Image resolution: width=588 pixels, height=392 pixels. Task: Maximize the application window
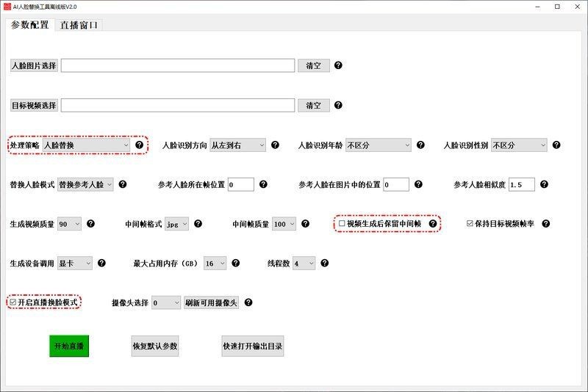(557, 7)
